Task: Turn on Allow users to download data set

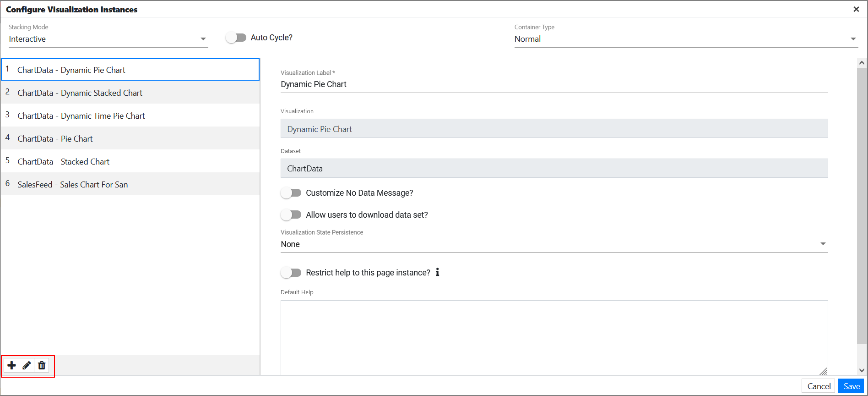Action: coord(291,215)
